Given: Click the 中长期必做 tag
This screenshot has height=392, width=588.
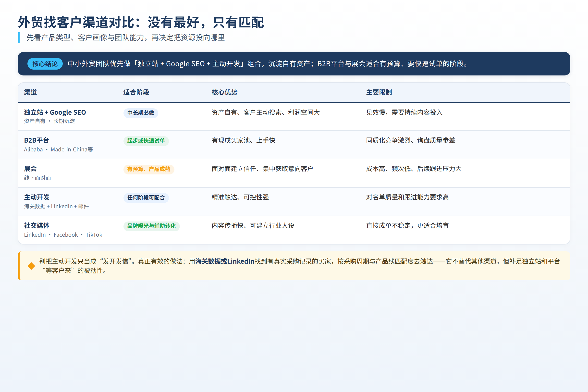Looking at the screenshot, I should click(141, 113).
